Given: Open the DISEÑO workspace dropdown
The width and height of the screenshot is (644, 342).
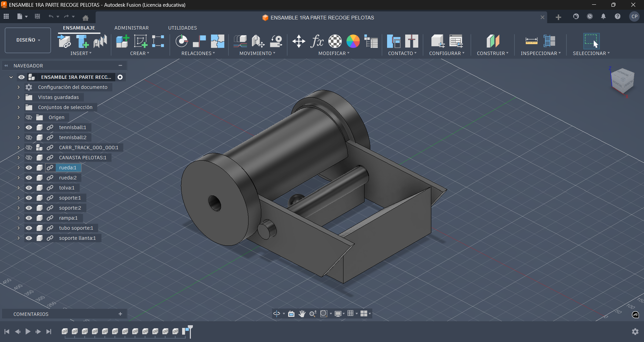Looking at the screenshot, I should coord(28,40).
